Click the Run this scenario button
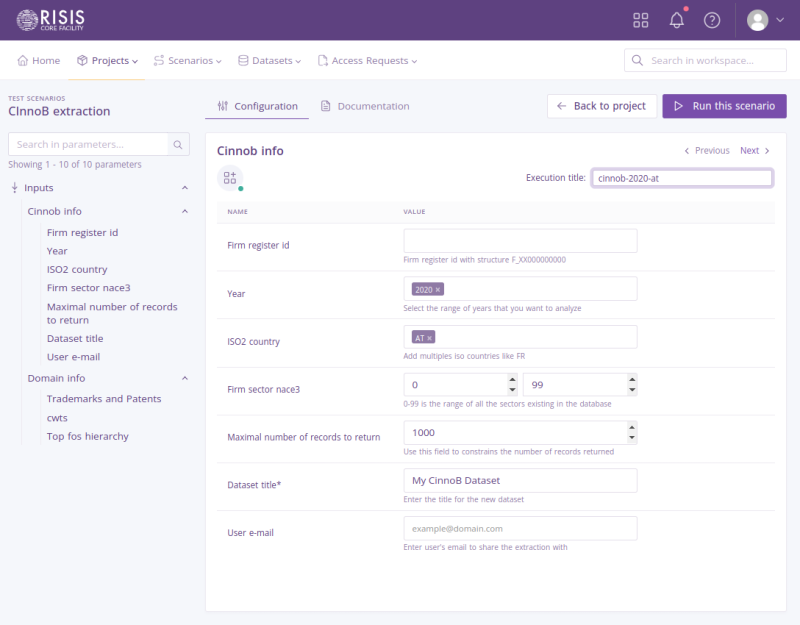The width and height of the screenshot is (800, 625). 724,106
